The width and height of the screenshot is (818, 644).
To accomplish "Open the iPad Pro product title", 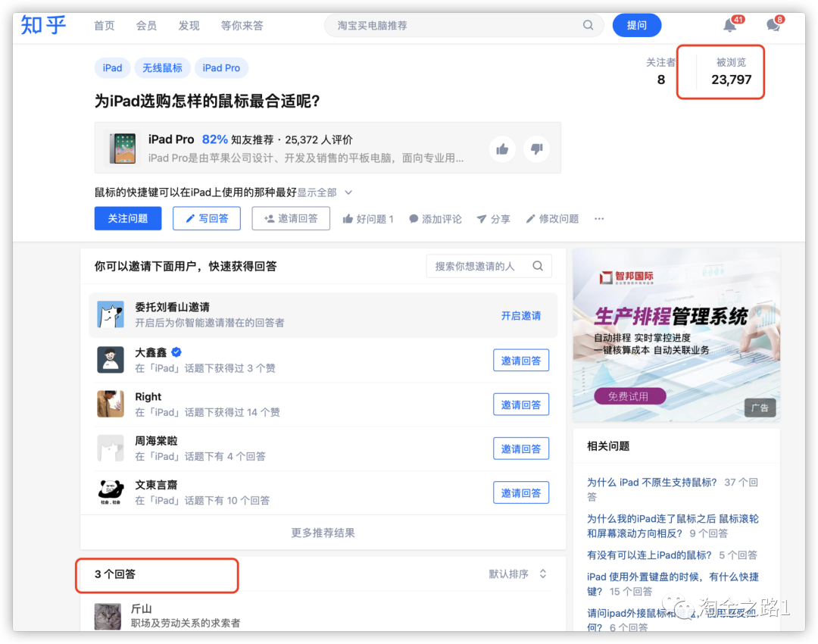I will point(171,139).
